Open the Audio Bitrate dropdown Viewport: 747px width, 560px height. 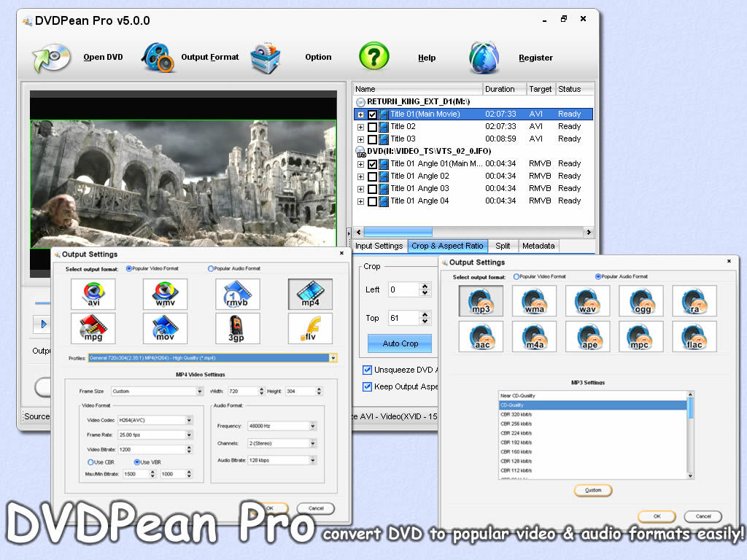coord(313,461)
